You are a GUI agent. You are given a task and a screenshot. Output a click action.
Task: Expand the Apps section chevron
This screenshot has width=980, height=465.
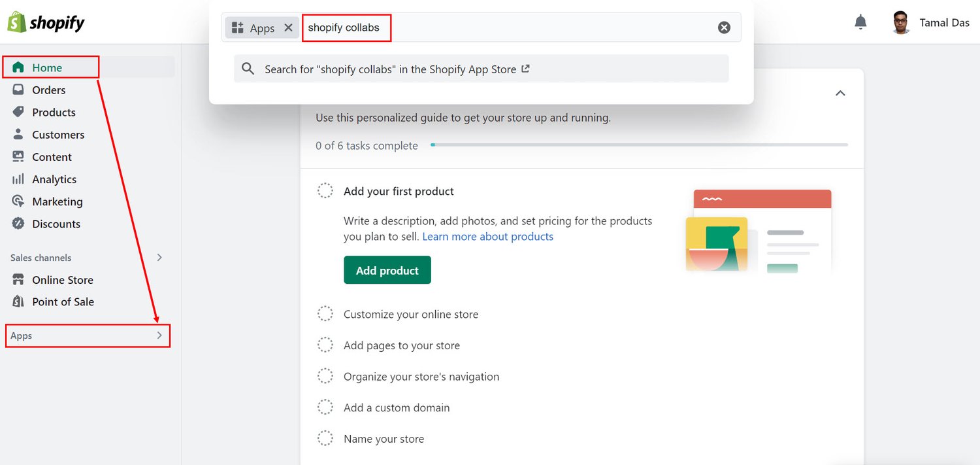159,336
